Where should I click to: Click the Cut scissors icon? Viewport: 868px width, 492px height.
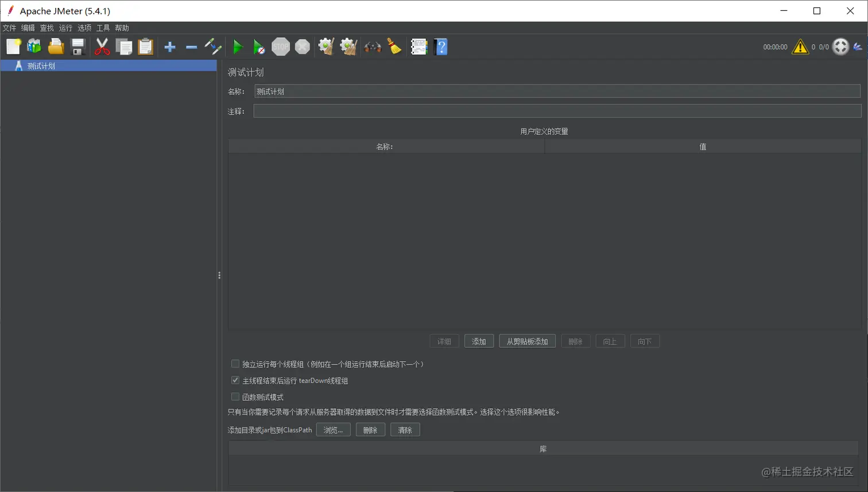coord(102,47)
